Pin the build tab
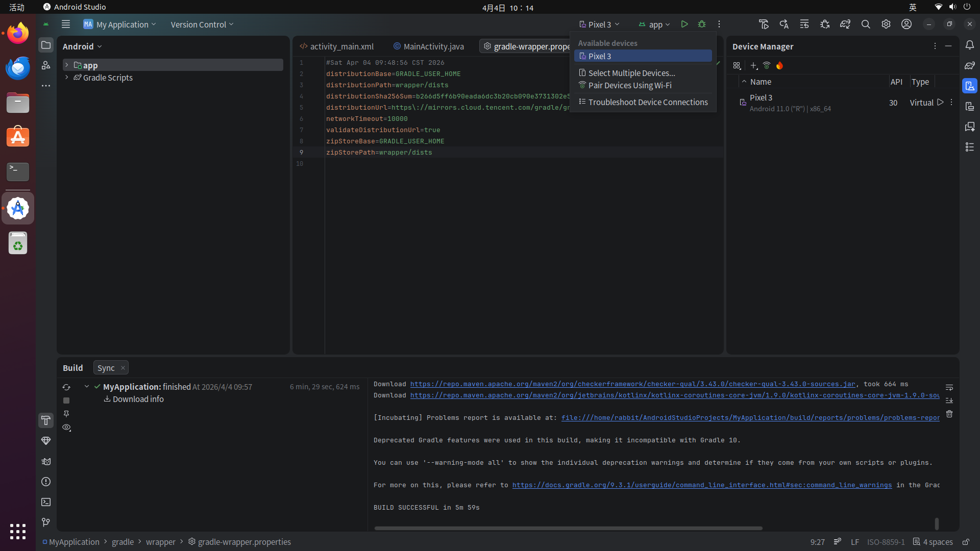The image size is (980, 551). pyautogui.click(x=66, y=414)
